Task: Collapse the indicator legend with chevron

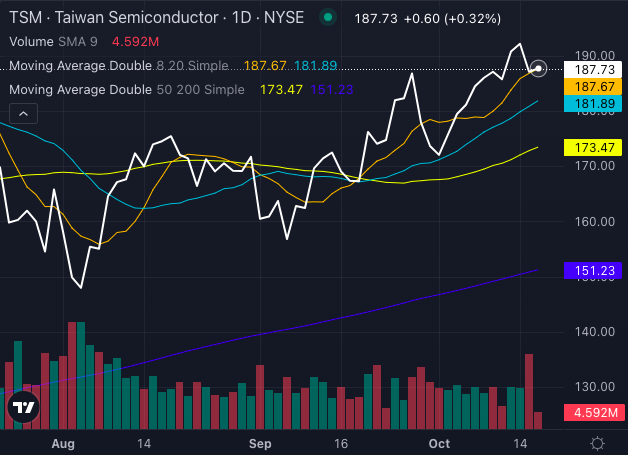Action: click(24, 114)
